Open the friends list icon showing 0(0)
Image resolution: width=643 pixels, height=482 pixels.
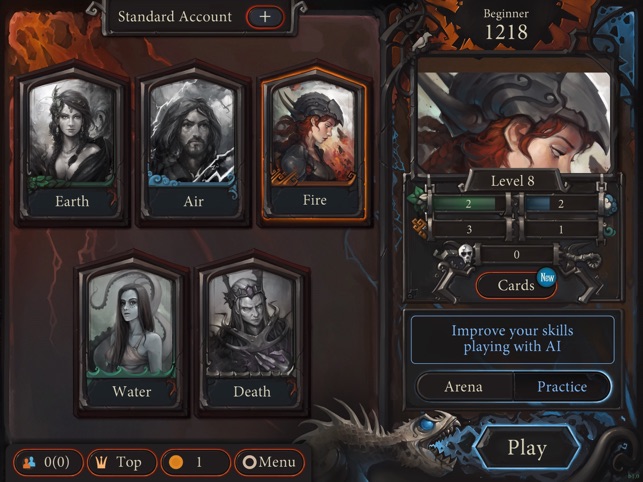pyautogui.click(x=48, y=463)
